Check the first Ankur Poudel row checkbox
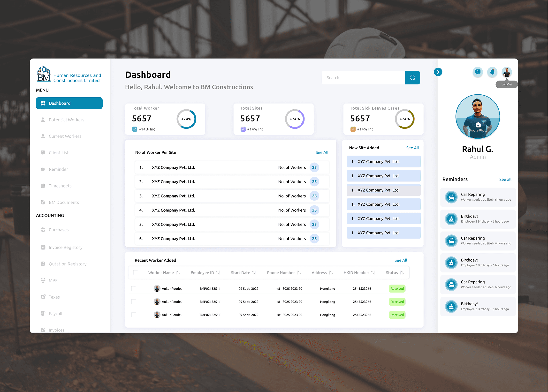The image size is (548, 392). pyautogui.click(x=134, y=289)
